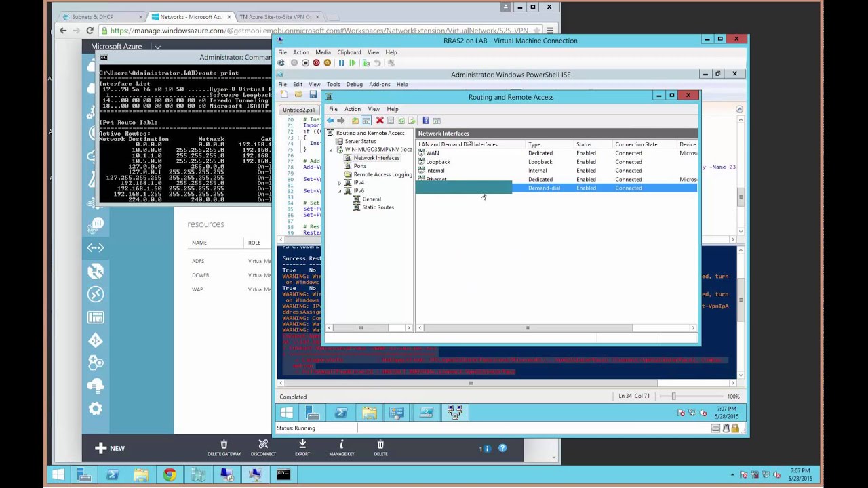Open the Clipboard menu in Virtual Machine Connection
The height and width of the screenshot is (488, 868).
click(349, 52)
